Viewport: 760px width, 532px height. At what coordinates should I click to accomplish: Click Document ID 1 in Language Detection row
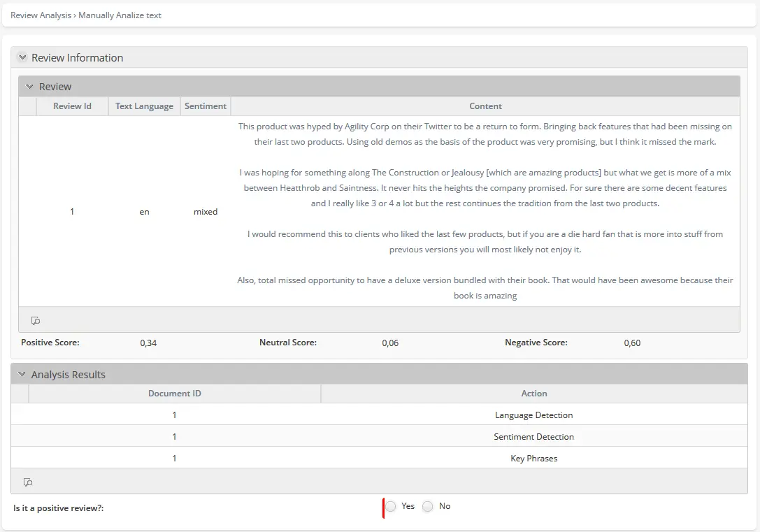pos(175,415)
